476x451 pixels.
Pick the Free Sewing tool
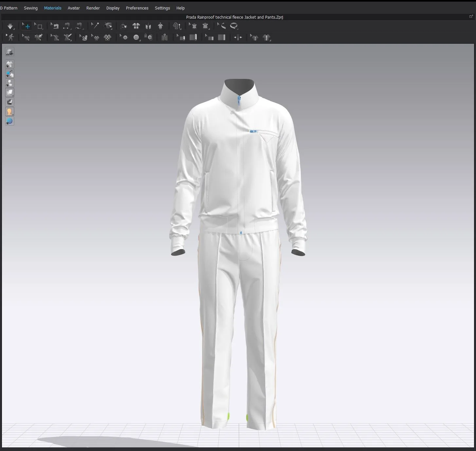click(79, 26)
